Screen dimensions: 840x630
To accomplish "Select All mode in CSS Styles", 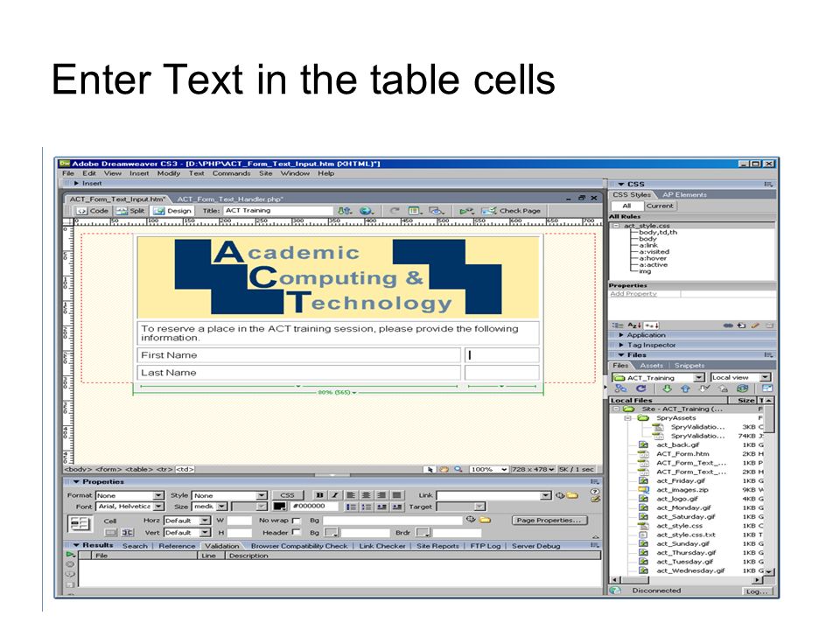I will coord(626,206).
